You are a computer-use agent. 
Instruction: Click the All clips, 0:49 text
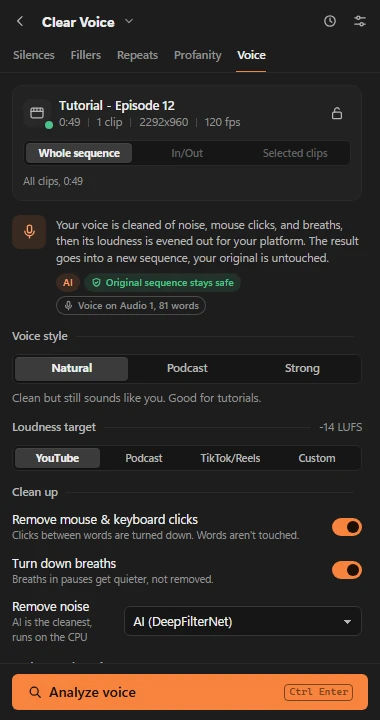[53, 181]
